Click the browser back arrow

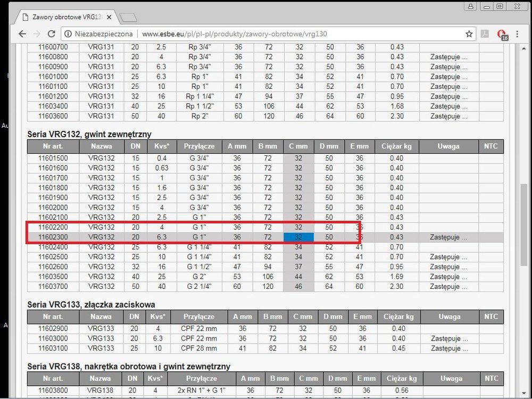(x=22, y=34)
